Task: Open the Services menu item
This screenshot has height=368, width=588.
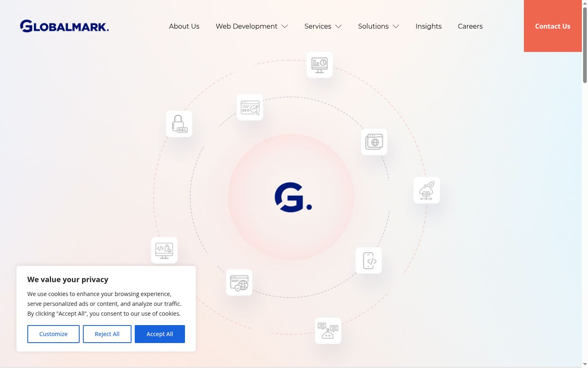Action: [x=318, y=26]
